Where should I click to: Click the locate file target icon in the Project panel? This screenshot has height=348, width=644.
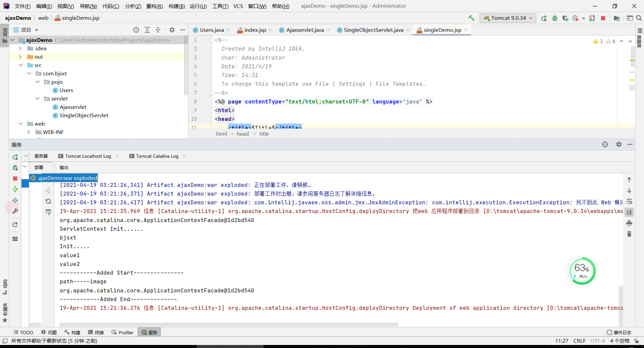click(136, 30)
